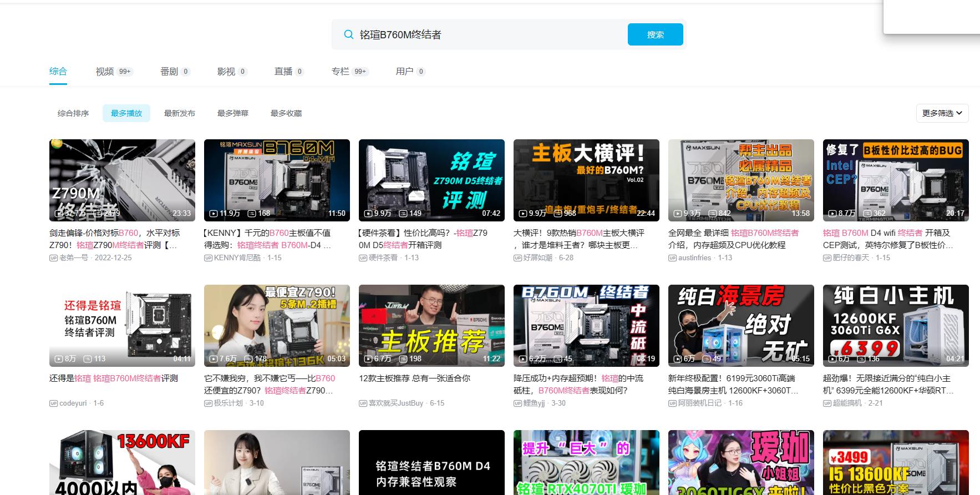The image size is (980, 495).
Task: Open the Z790M 终结者 video thumbnail
Action: click(122, 180)
